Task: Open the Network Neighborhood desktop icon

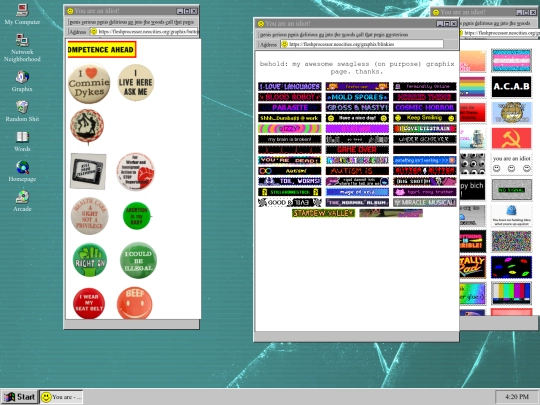Action: (x=22, y=48)
